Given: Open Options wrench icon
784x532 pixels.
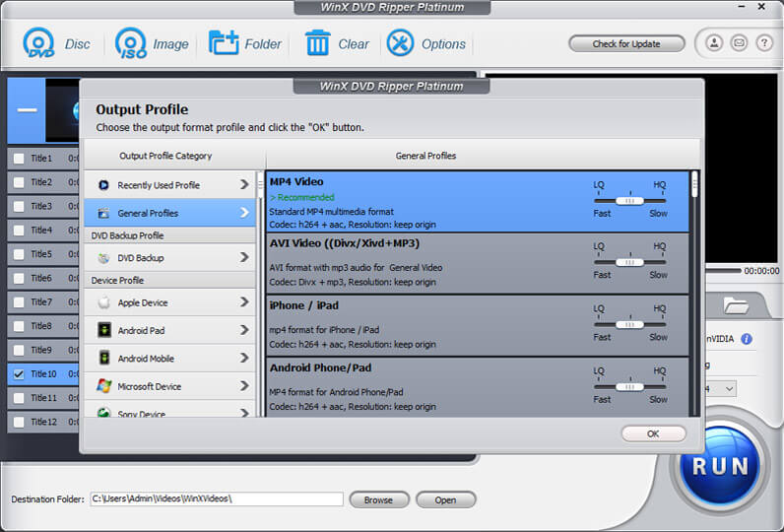Looking at the screenshot, I should [x=400, y=43].
